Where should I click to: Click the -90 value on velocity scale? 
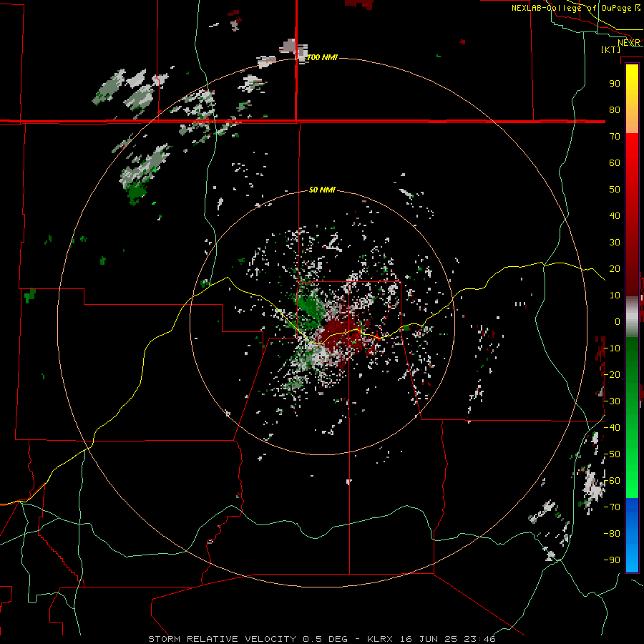point(612,560)
